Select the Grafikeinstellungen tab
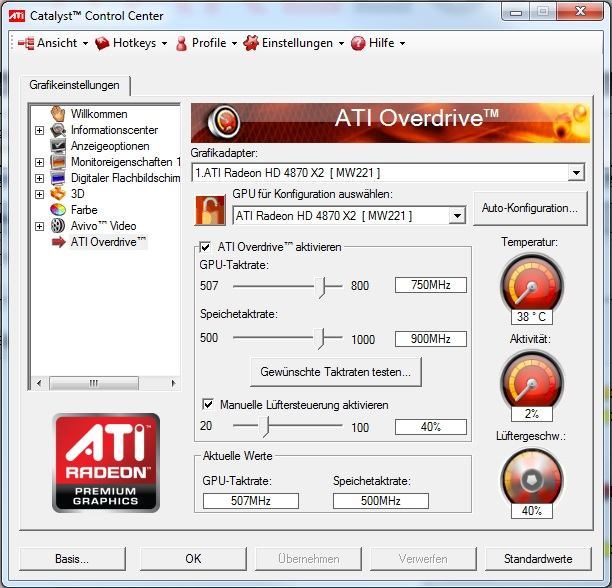 click(x=75, y=85)
